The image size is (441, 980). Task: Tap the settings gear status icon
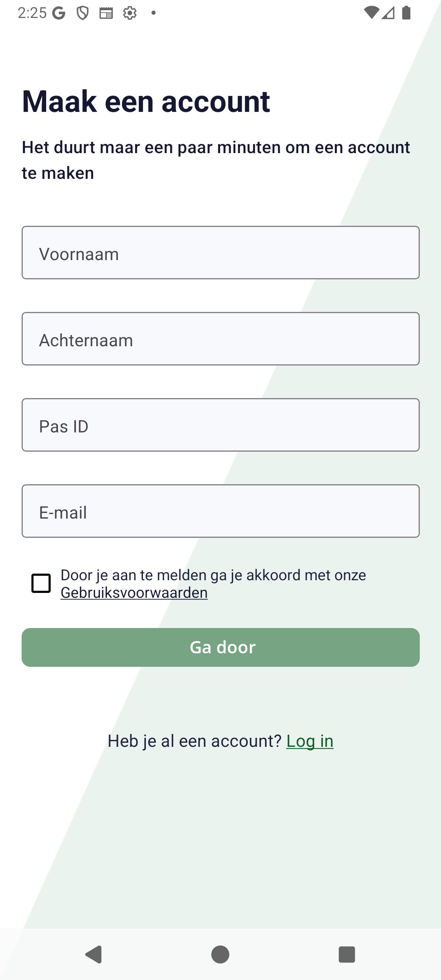[x=130, y=13]
